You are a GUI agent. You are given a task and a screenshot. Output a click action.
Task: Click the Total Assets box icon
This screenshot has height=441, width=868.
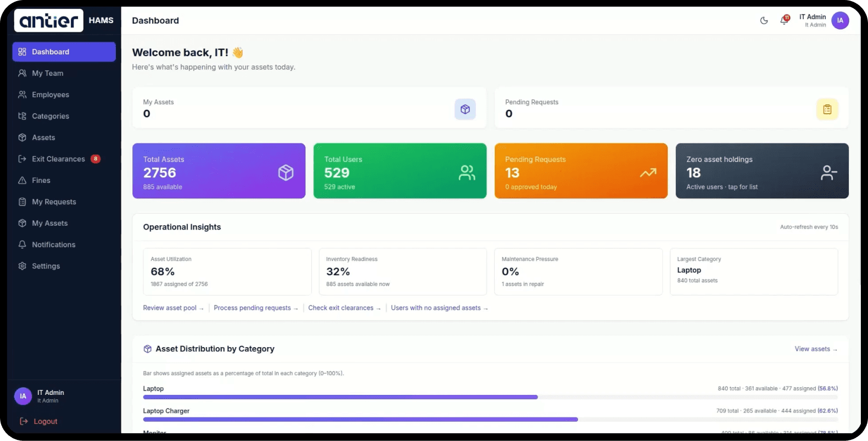click(286, 172)
